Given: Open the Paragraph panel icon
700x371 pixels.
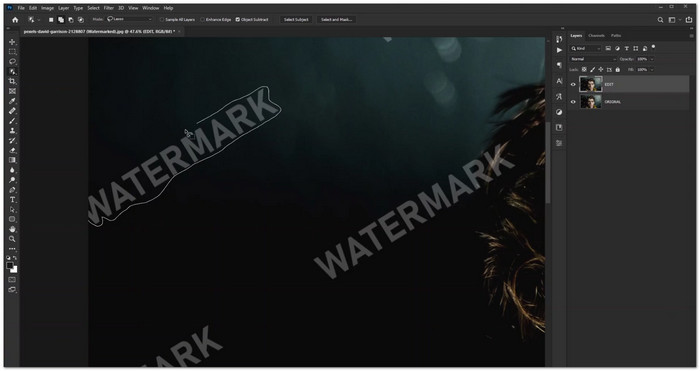Looking at the screenshot, I should point(559,65).
